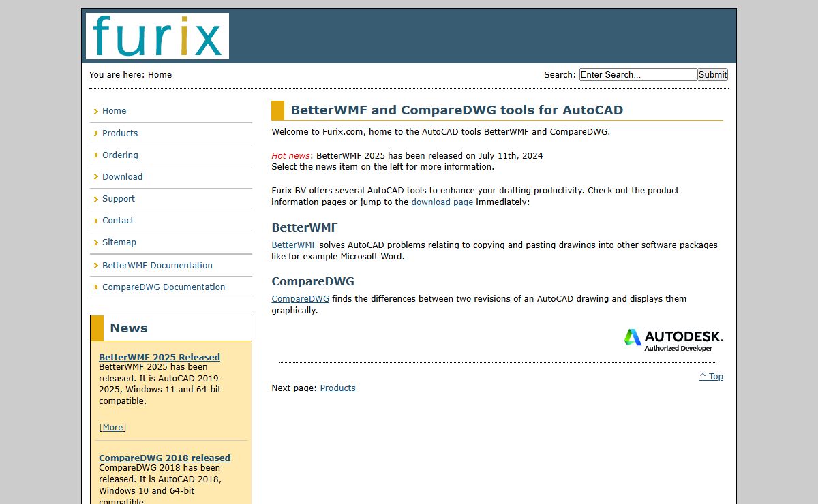The width and height of the screenshot is (818, 504).
Task: Open the Home navigation item
Action: point(114,111)
